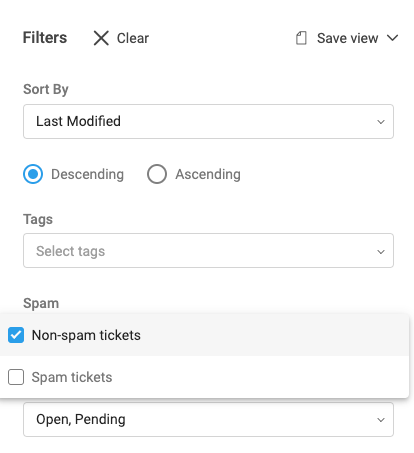Click the Last Modified dropdown chevron
The height and width of the screenshot is (453, 414).
tap(381, 122)
